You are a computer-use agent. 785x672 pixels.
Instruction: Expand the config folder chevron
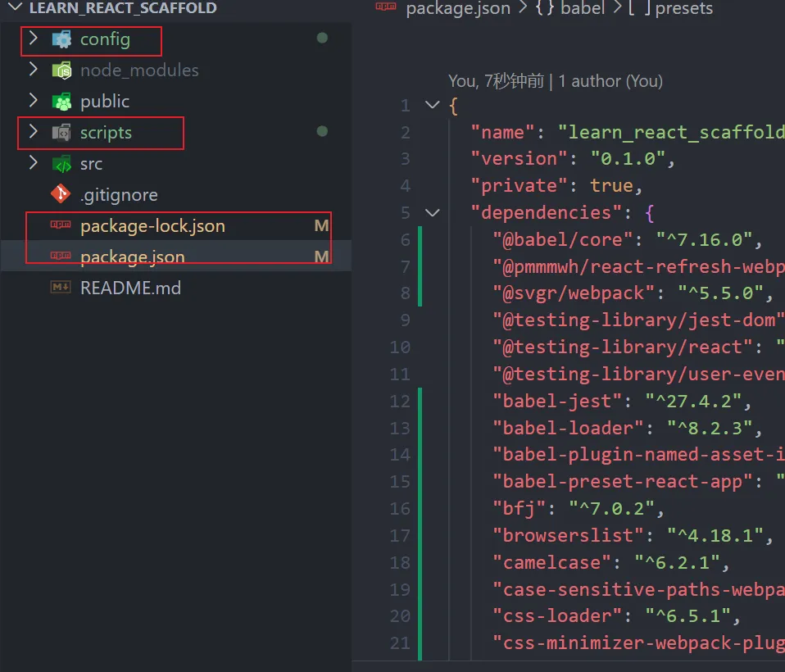click(33, 39)
